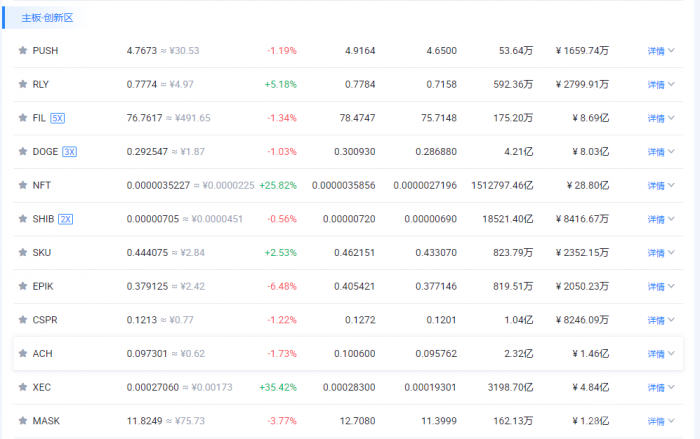
Task: Open the XEC 详情 link
Action: click(661, 388)
